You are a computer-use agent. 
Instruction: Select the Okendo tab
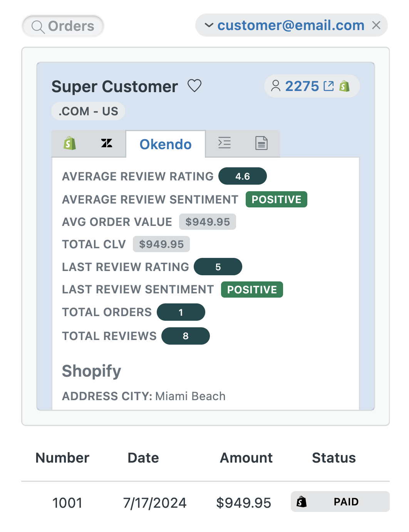click(166, 144)
